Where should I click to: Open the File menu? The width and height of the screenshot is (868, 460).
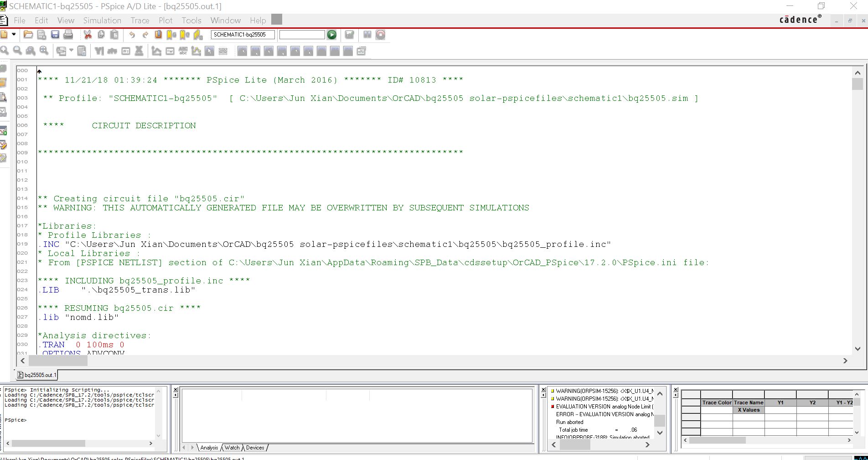coord(20,21)
